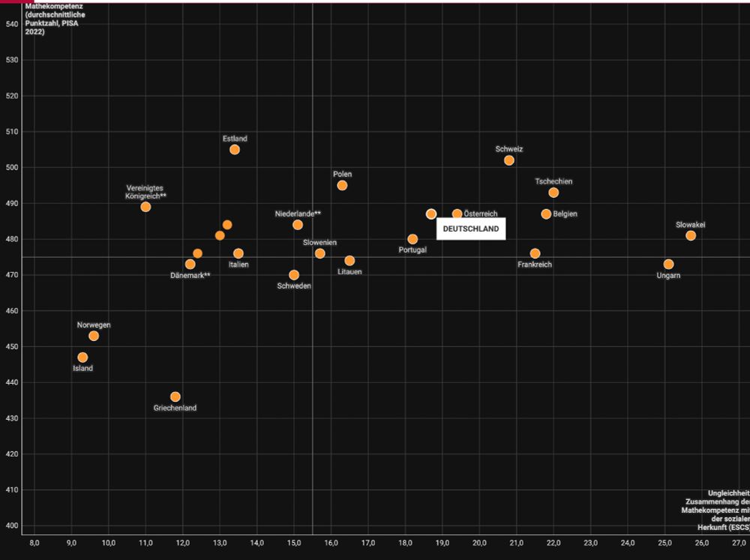
Task: Click the Estland data point
Action: [234, 150]
